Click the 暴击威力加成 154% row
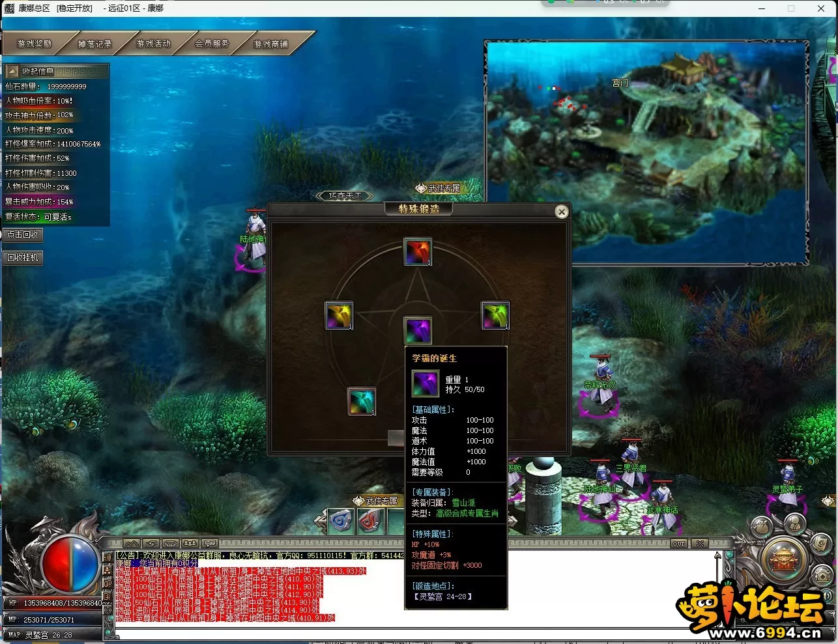Screen dimensions: 838x644 point(39,202)
